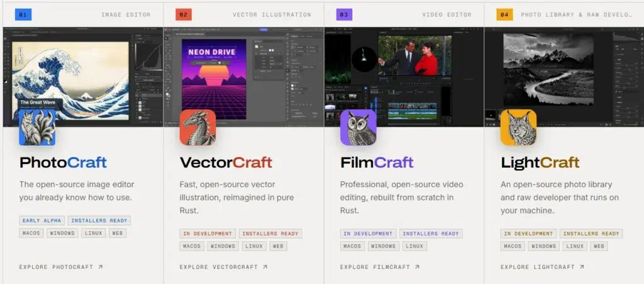The image size is (644, 284).
Task: Click the LINUX tag under VectorCraft
Action: pos(254,246)
